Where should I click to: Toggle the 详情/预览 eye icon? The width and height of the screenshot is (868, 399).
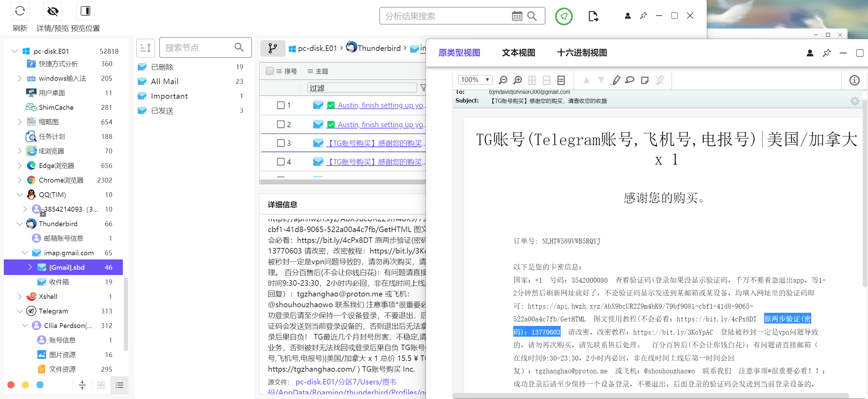point(53,11)
